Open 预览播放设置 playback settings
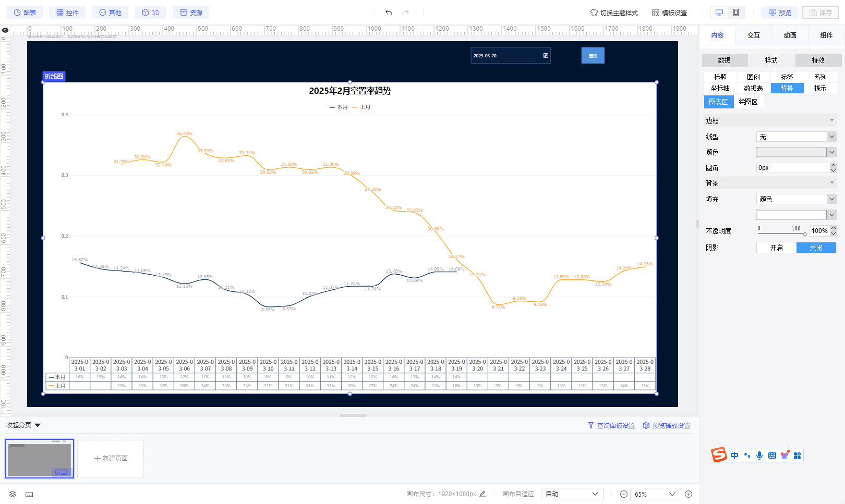845x504 pixels. [667, 425]
